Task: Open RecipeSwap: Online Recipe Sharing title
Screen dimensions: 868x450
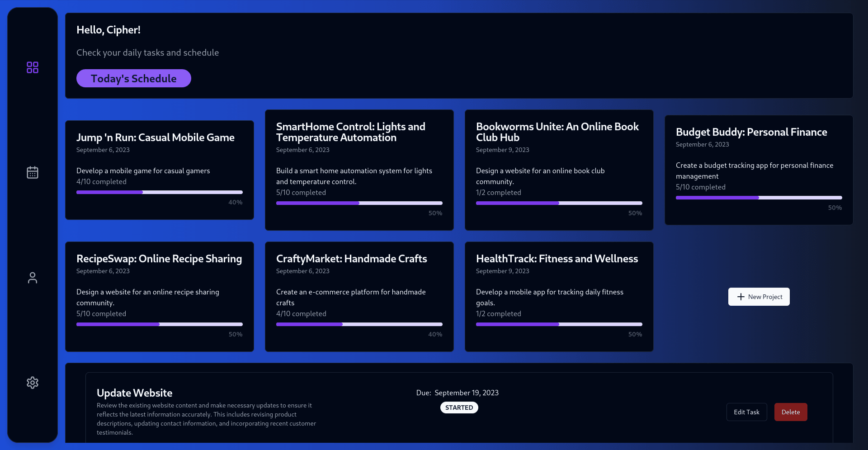Action: pyautogui.click(x=159, y=259)
